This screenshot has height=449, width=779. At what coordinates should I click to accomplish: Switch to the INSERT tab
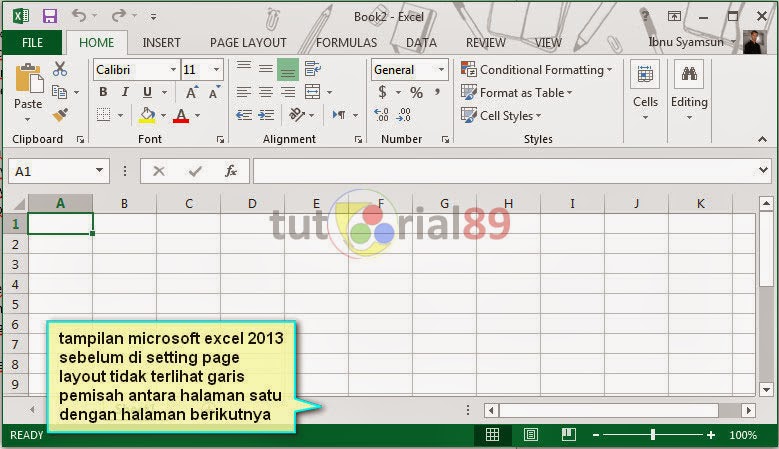click(161, 43)
